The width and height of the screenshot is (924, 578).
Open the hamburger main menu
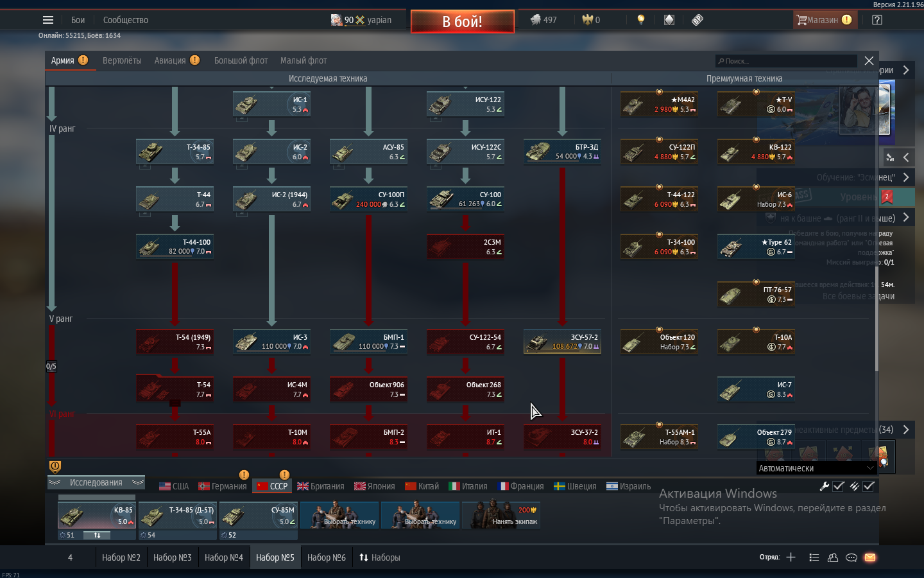(48, 20)
